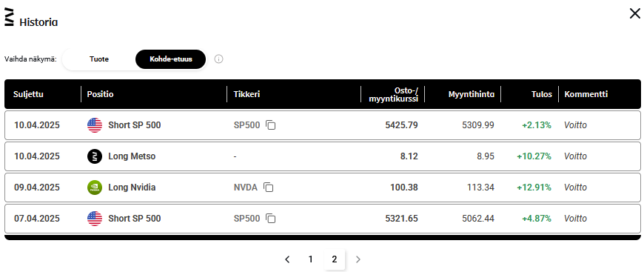Switch view to Tuote

[x=99, y=59]
